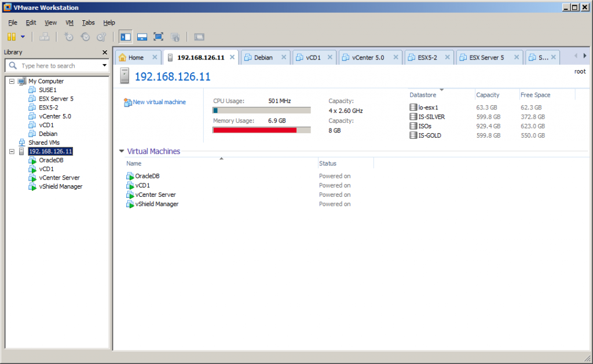Switch to the vCD1 tab
Image resolution: width=593 pixels, height=364 pixels.
(x=313, y=57)
